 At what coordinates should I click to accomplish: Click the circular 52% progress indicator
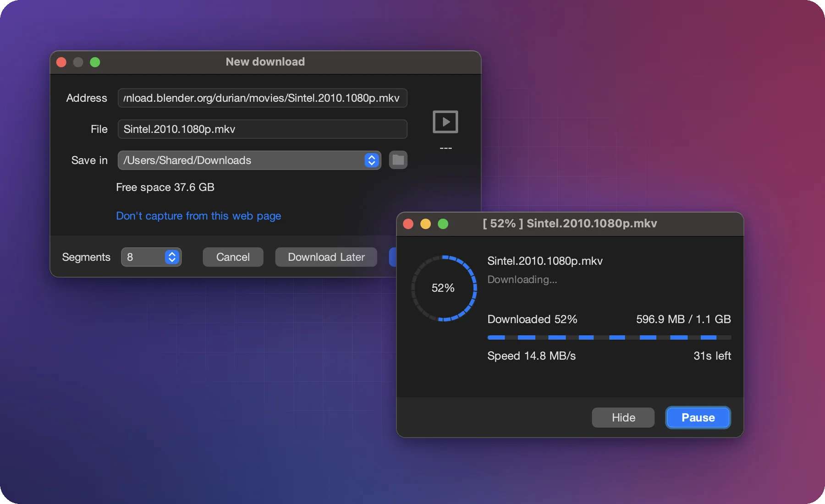coord(444,288)
